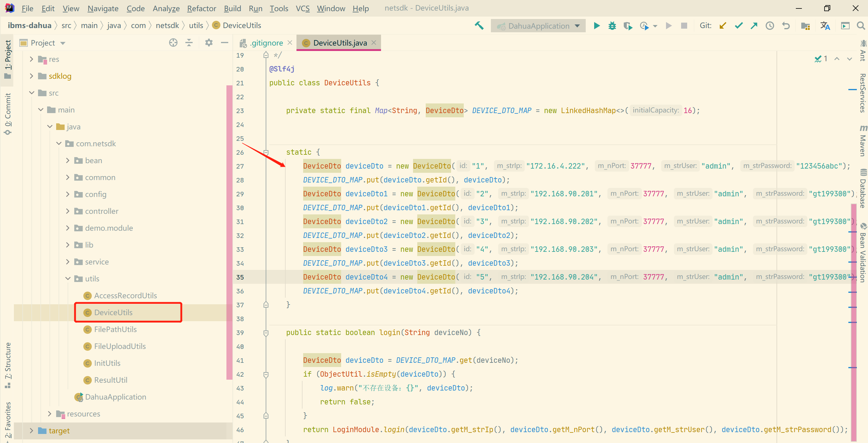Click the netsdk breadcrumb in the navigation bar
This screenshot has height=443, width=868.
167,26
